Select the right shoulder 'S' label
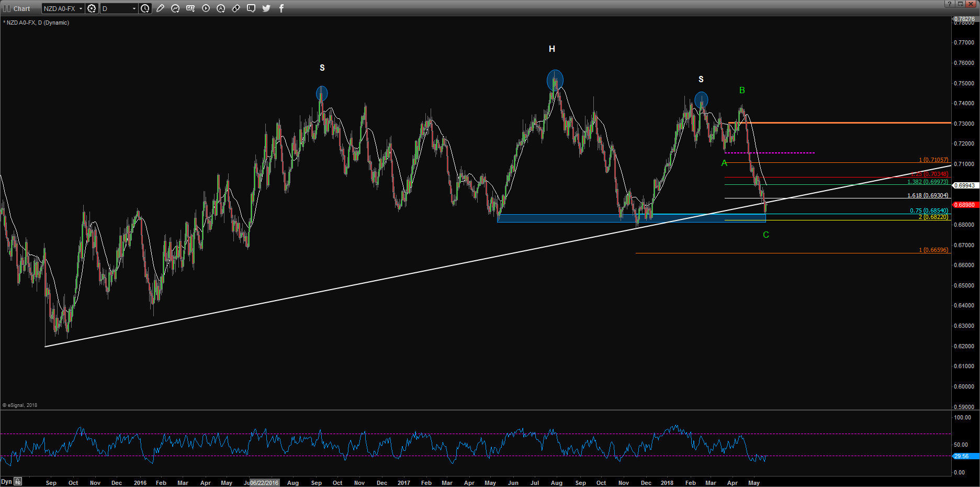Image resolution: width=980 pixels, height=487 pixels. (x=701, y=79)
